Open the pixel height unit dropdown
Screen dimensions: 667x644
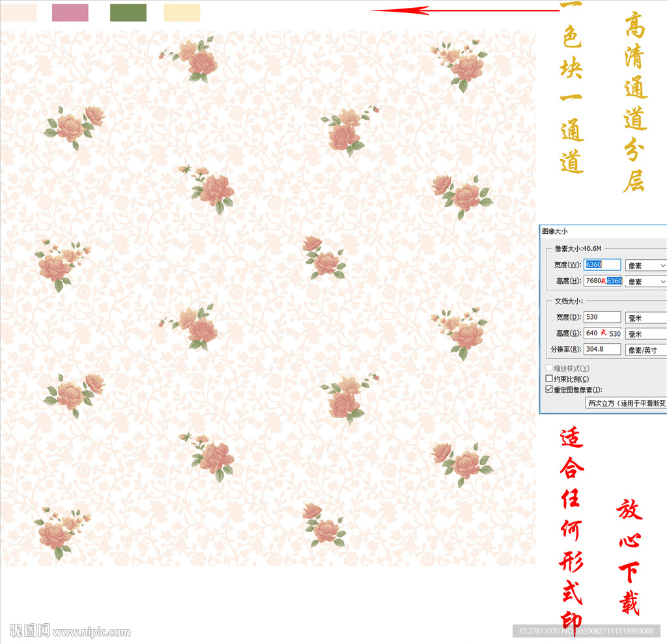(646, 281)
